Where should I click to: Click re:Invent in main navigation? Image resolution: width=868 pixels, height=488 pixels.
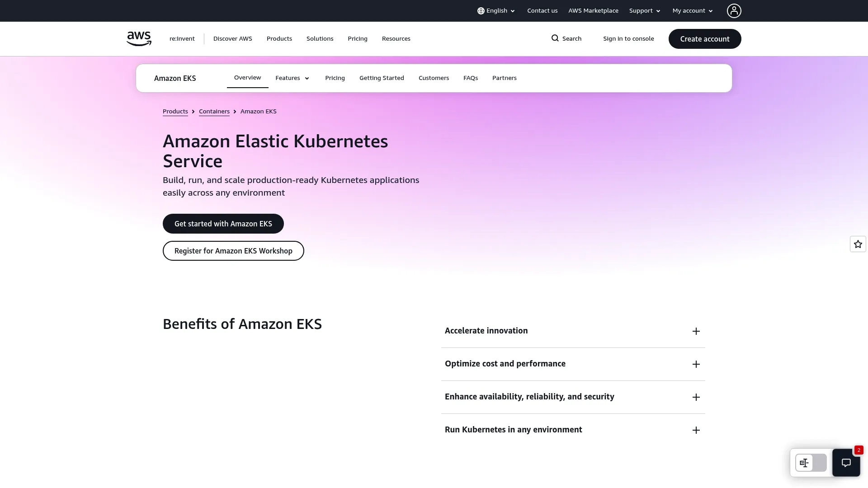tap(182, 39)
